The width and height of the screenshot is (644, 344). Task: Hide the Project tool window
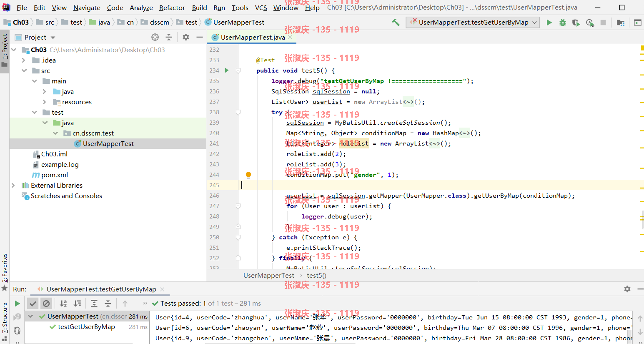click(200, 37)
